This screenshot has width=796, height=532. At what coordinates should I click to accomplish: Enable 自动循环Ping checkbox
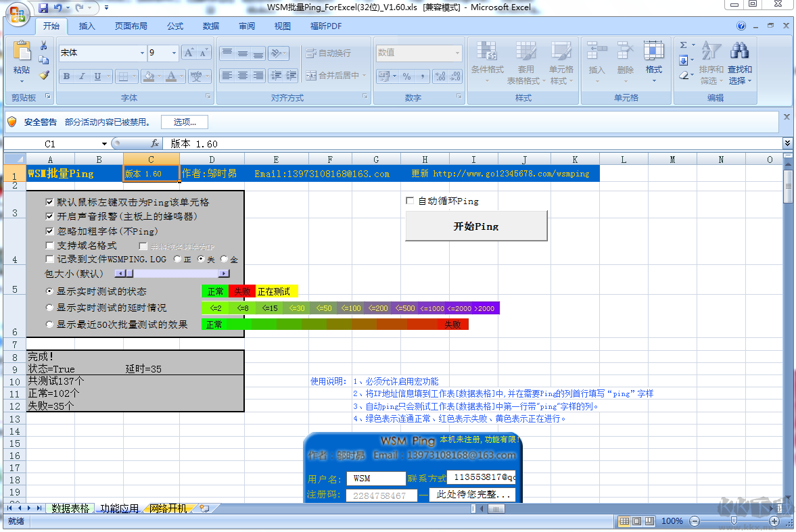[409, 201]
